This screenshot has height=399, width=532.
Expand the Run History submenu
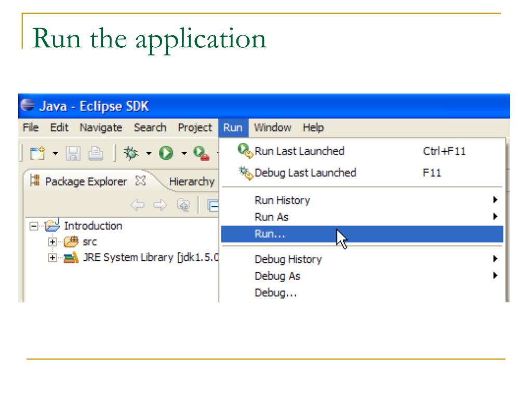(x=362, y=200)
